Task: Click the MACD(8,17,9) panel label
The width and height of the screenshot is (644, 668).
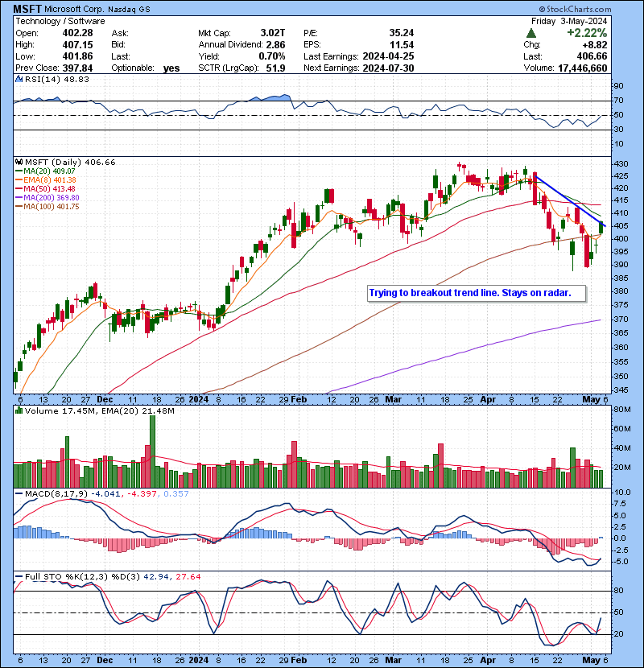Action: [56, 494]
